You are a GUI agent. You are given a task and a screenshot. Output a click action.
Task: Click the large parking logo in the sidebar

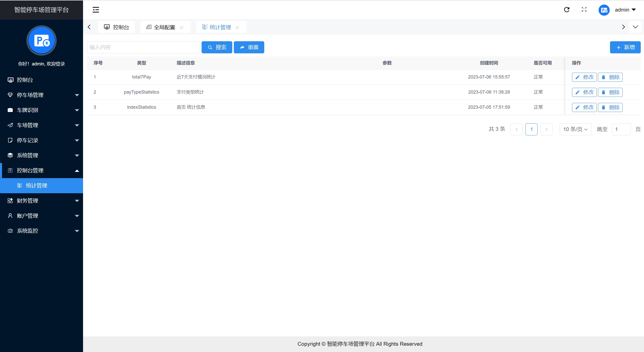tap(42, 41)
